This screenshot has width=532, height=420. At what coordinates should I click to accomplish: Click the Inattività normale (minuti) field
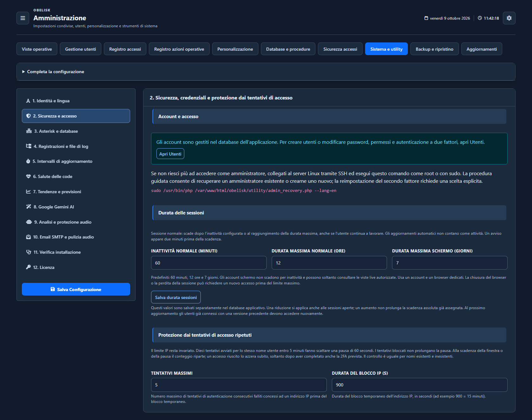click(x=209, y=263)
